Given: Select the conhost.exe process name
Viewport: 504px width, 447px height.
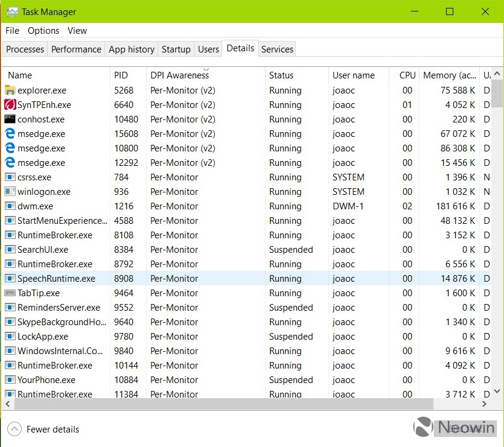Looking at the screenshot, I should [41, 119].
